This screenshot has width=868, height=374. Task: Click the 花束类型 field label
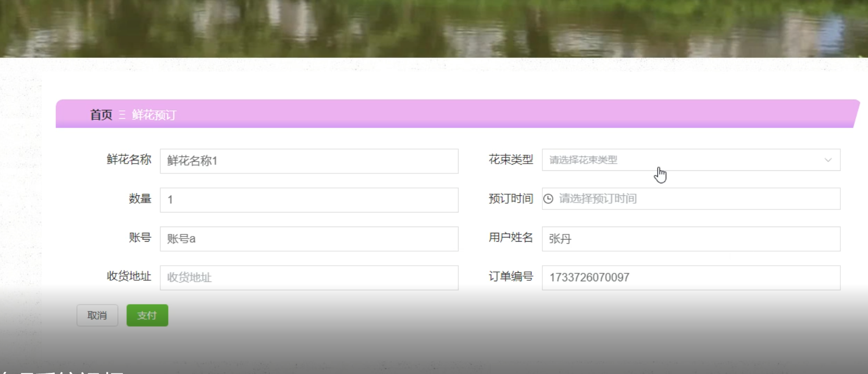[511, 160]
